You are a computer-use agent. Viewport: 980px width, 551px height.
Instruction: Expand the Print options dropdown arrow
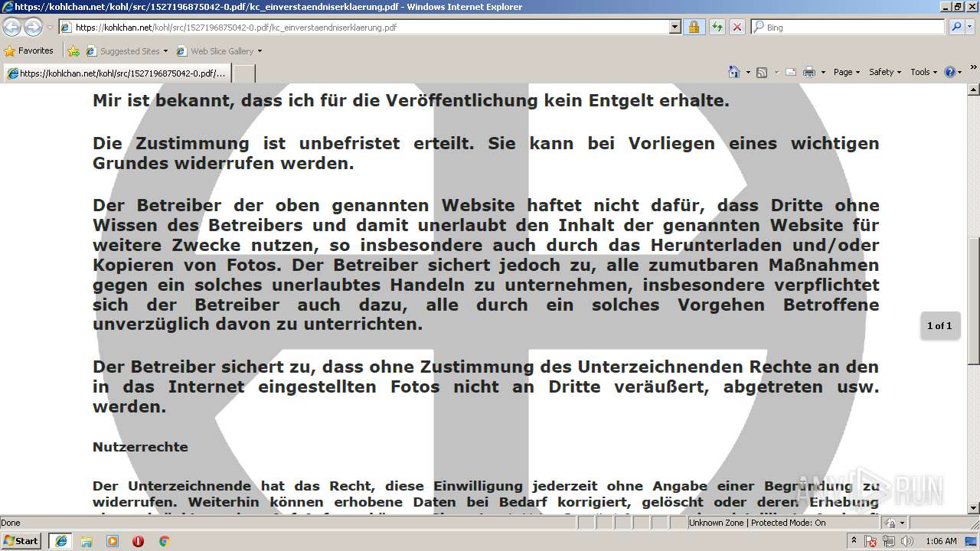coord(823,72)
